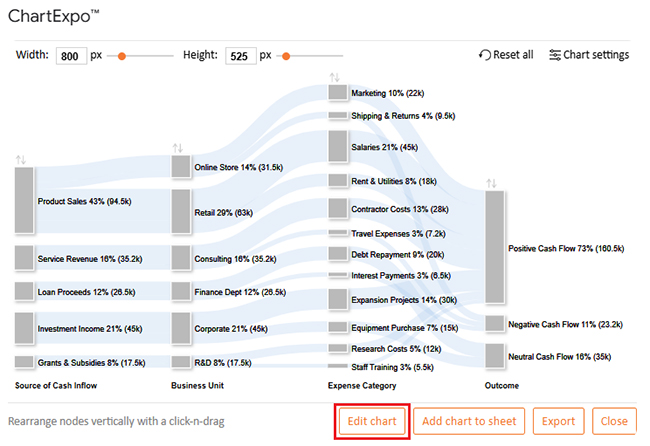Image resolution: width=650 pixels, height=446 pixels.
Task: Select the Investment Income node bar
Action: (24, 327)
